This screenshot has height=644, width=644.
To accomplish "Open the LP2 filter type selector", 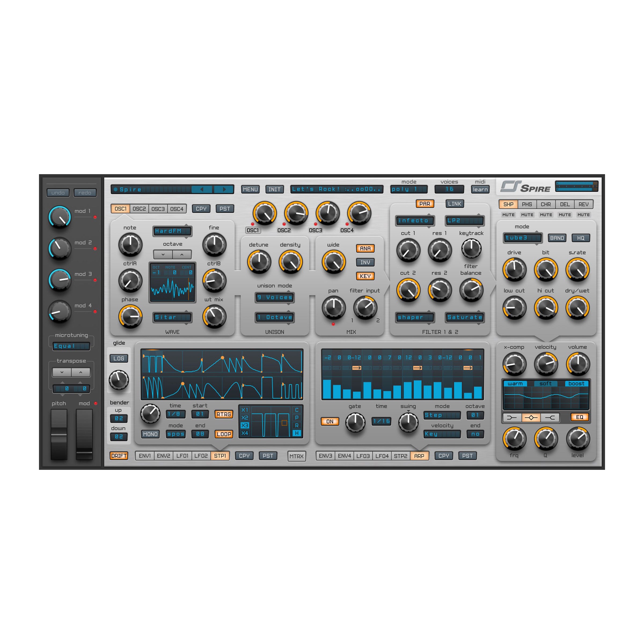I will pyautogui.click(x=464, y=221).
